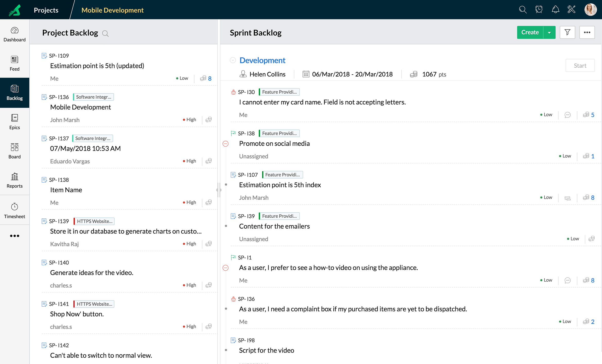
Task: Open Reports in the sidebar
Action: (15, 181)
